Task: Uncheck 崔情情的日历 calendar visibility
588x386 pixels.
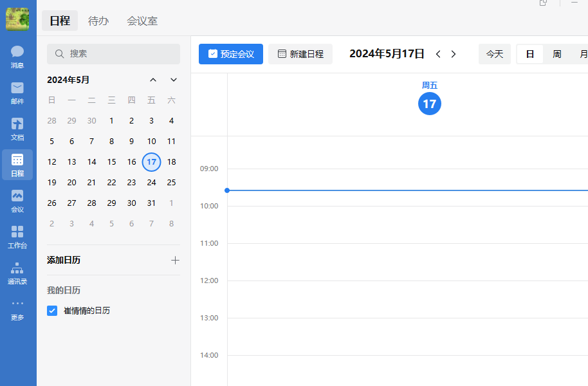Action: pos(52,311)
